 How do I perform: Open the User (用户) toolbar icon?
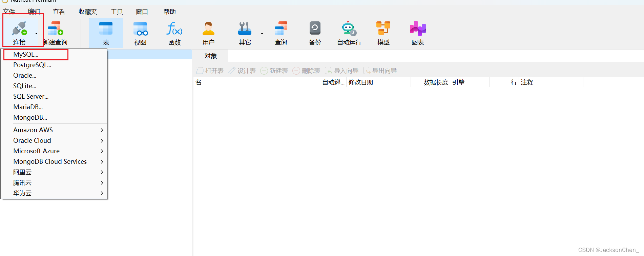(208, 28)
